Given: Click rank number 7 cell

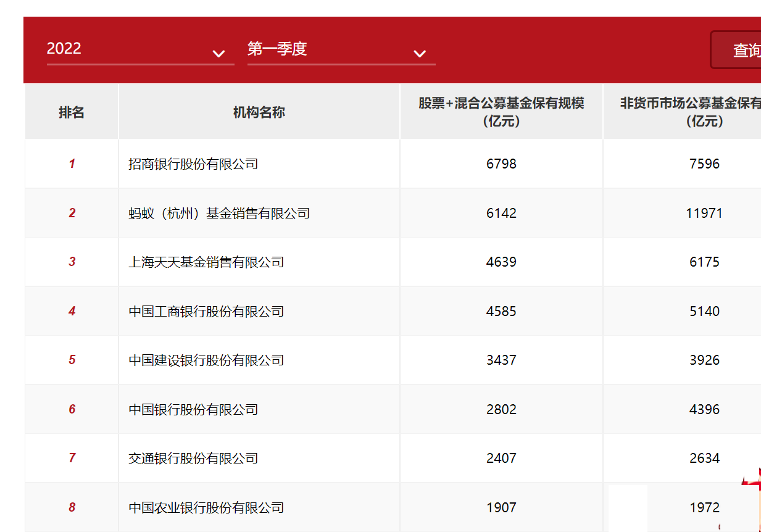Looking at the screenshot, I should (x=72, y=458).
